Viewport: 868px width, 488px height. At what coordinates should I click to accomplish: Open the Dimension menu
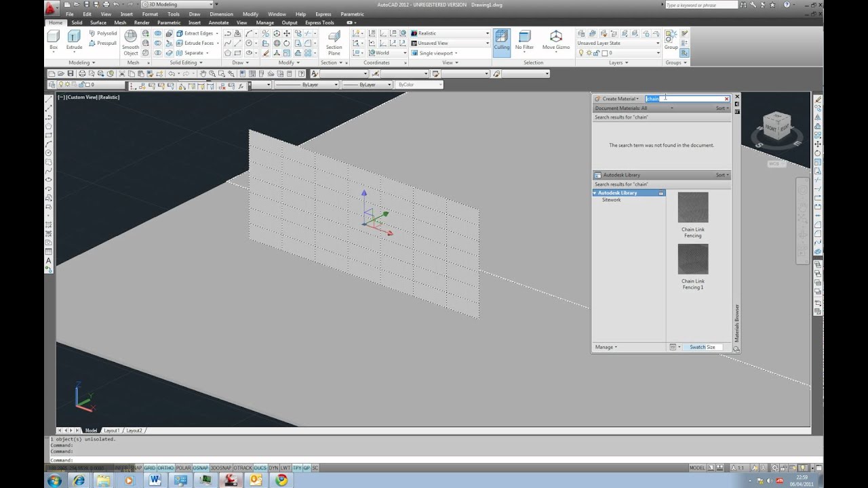coord(221,14)
